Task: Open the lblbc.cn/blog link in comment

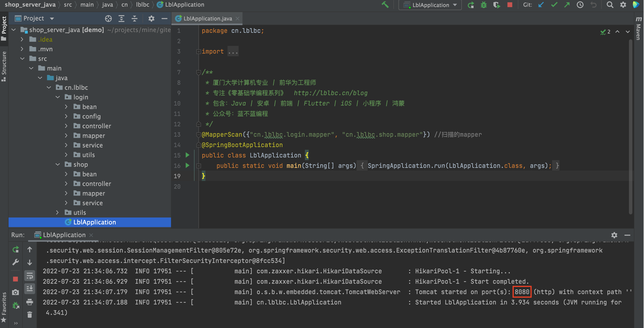Action: point(330,93)
